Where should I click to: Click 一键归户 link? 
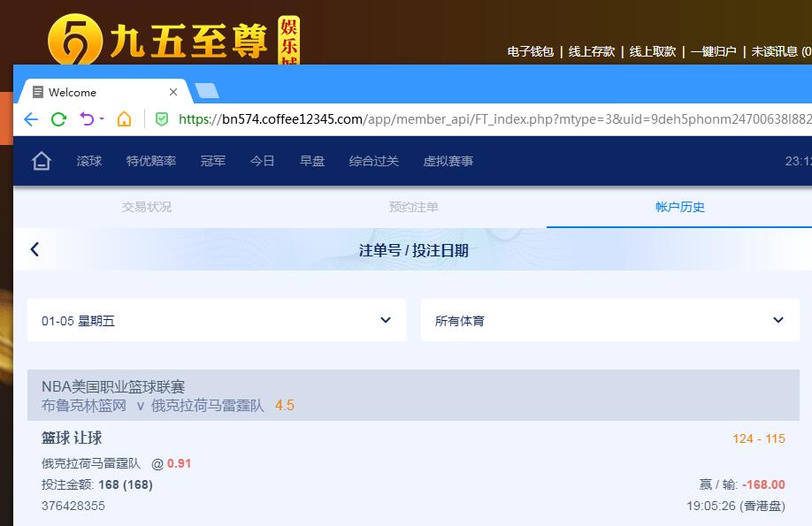[x=714, y=52]
